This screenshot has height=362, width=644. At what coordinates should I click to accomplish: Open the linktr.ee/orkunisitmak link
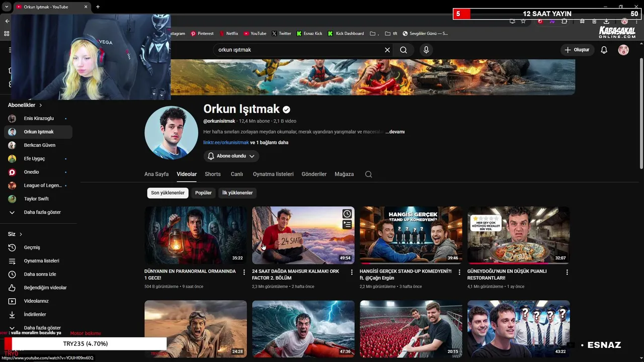coord(226,142)
